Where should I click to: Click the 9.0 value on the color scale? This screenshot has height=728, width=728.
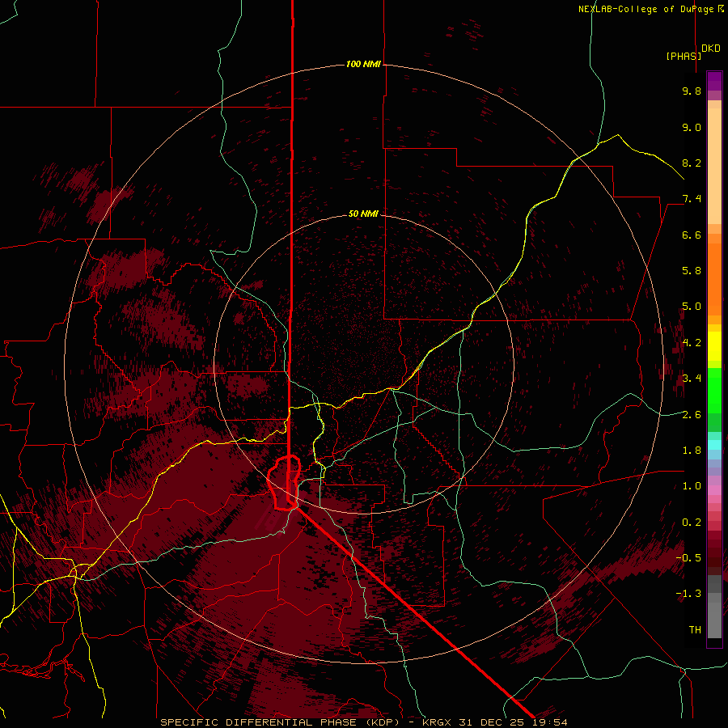click(692, 127)
